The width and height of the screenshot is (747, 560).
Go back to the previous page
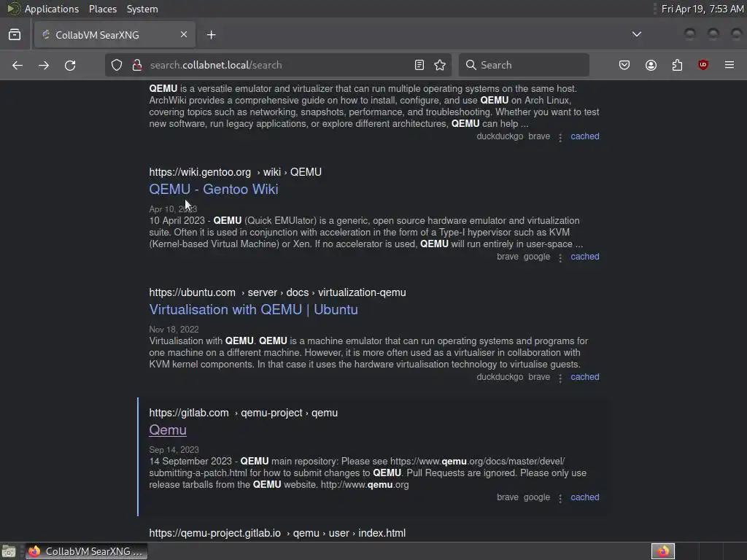click(18, 65)
